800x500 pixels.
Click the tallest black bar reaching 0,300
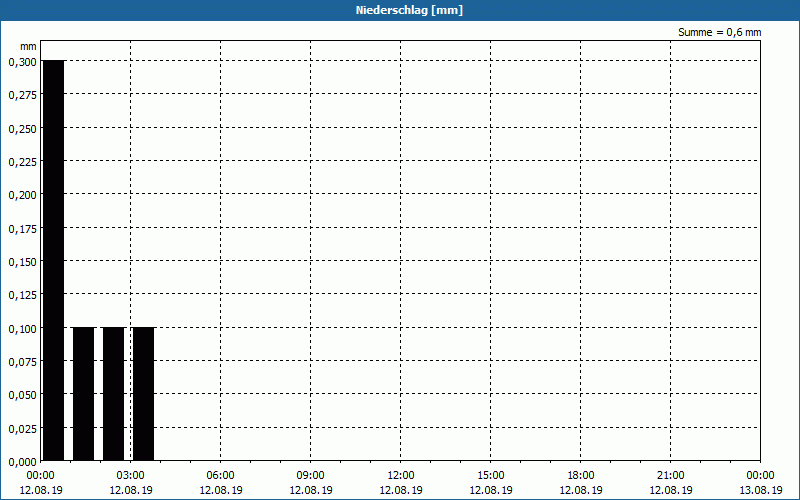coord(53,260)
